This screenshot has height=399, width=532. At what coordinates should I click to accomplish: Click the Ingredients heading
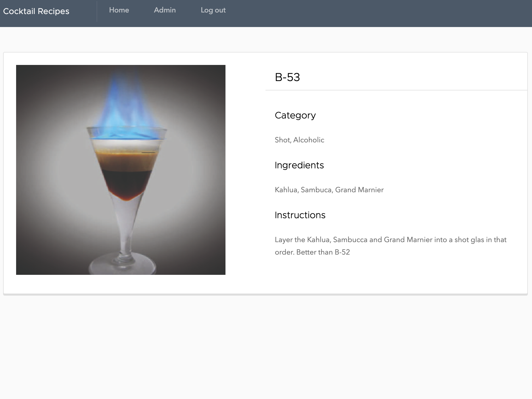pos(299,165)
